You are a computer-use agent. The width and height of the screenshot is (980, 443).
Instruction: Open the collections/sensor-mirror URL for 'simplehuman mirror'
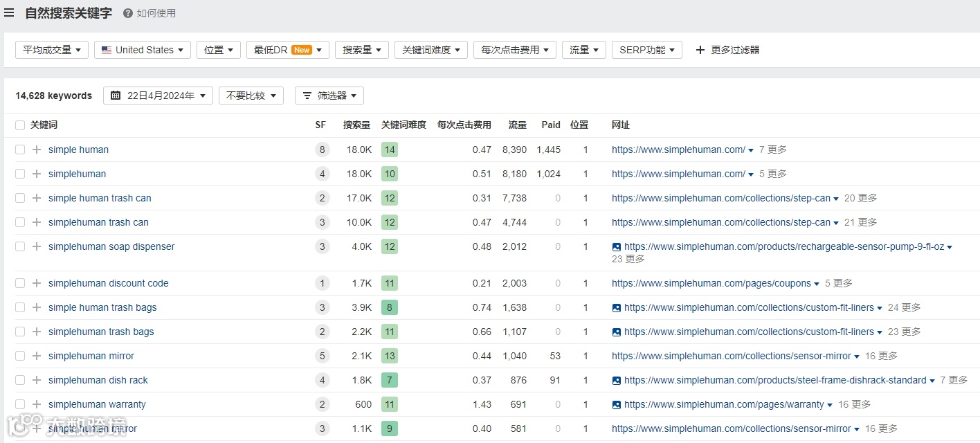(x=732, y=356)
